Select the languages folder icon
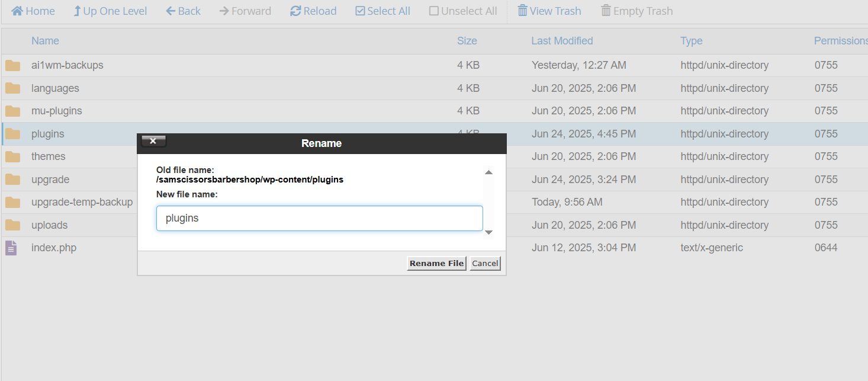Viewport: 868px width, 381px height. [x=12, y=88]
